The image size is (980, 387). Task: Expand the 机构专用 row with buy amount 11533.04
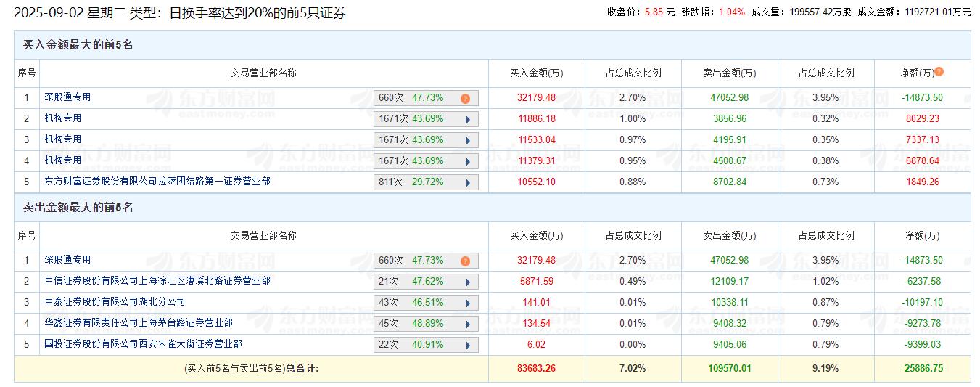[468, 140]
